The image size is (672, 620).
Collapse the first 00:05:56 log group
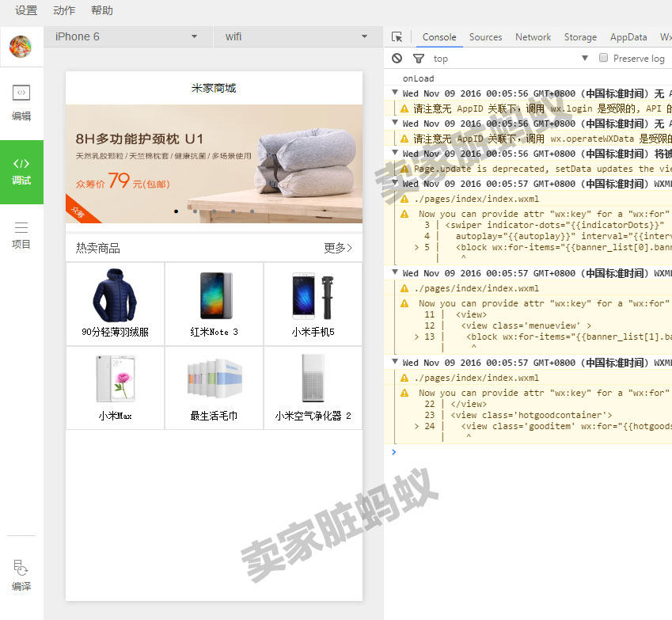(395, 93)
